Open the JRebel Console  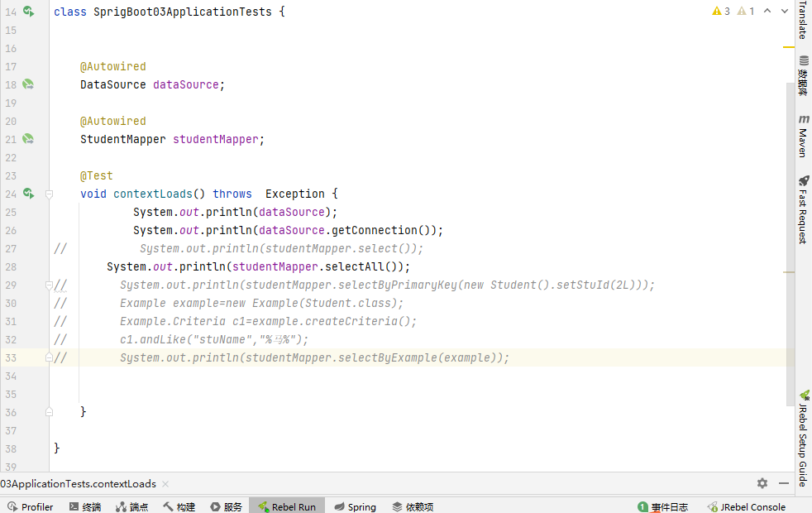pyautogui.click(x=747, y=506)
